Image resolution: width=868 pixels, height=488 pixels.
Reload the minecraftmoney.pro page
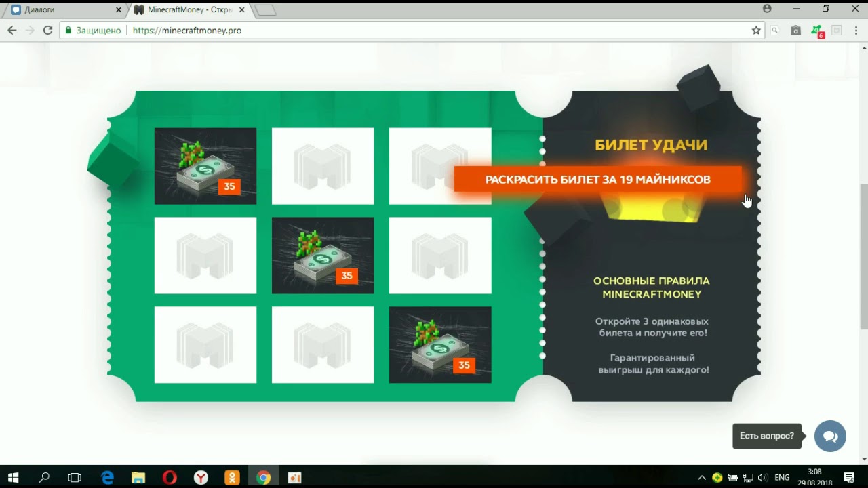coord(47,30)
